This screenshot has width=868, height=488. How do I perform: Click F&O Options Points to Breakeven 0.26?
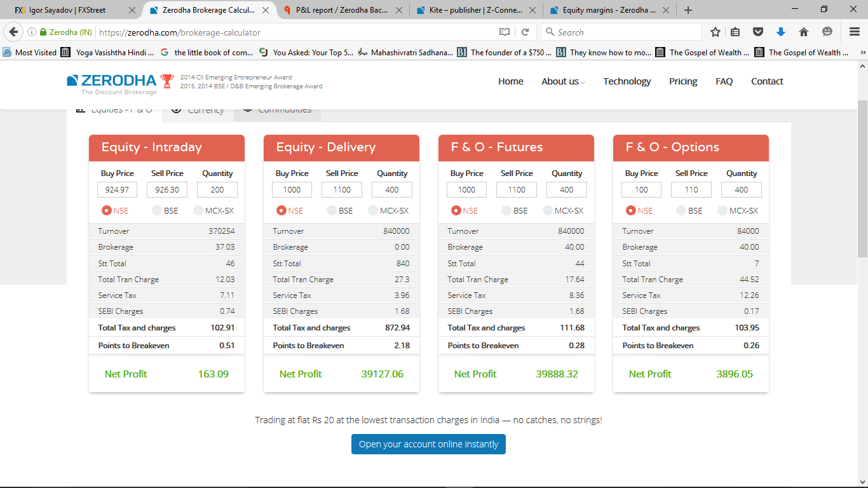click(751, 346)
